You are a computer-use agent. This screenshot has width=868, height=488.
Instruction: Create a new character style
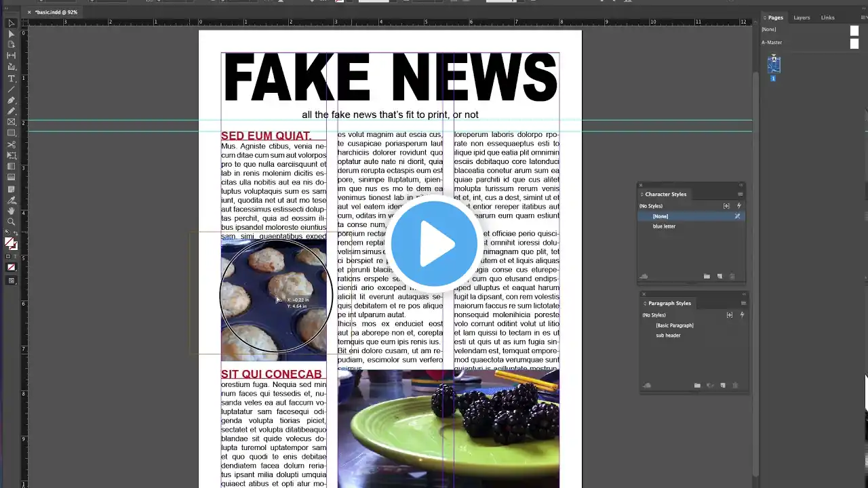tap(720, 277)
